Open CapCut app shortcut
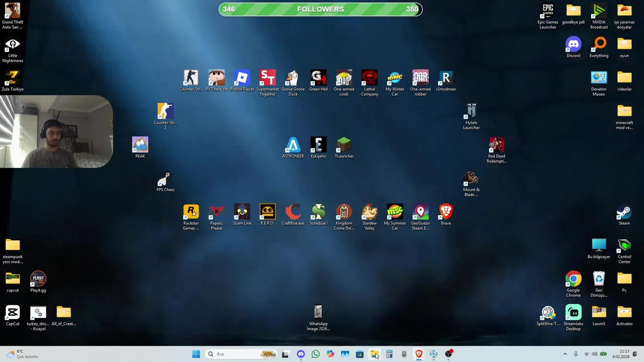Image resolution: width=644 pixels, height=362 pixels. 13,315
